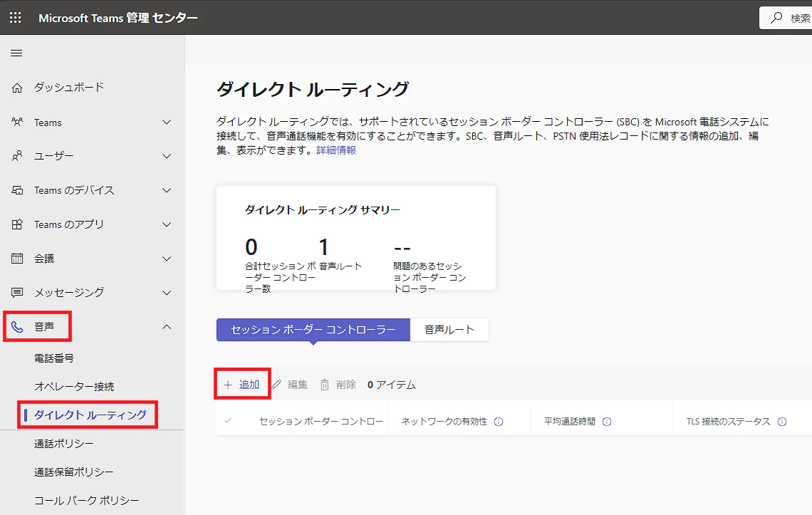Expand the メッセージング menu chevron

click(167, 293)
